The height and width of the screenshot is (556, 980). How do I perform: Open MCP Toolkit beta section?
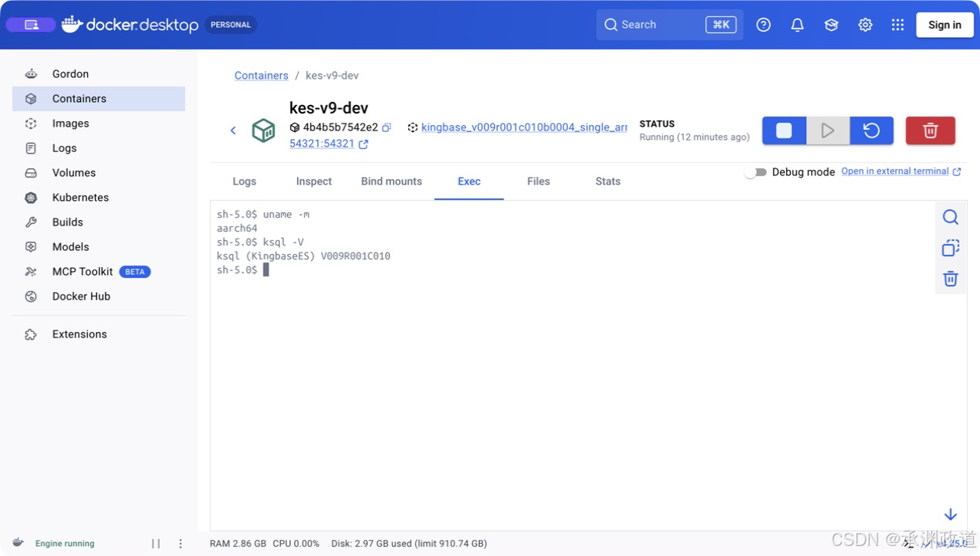[x=99, y=272]
